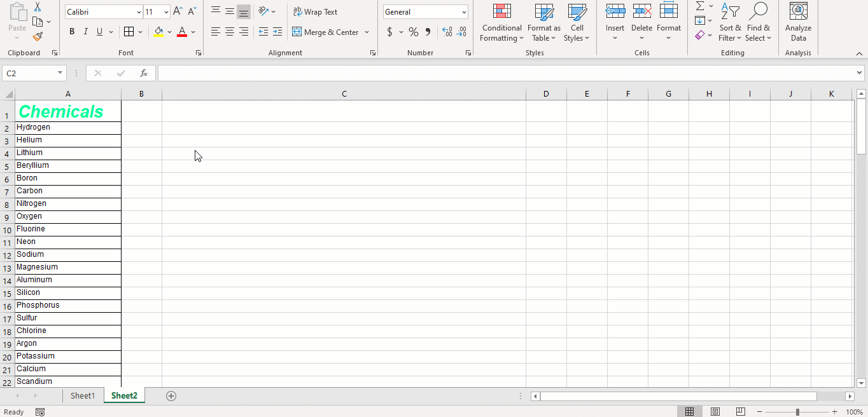Switch to Sheet1 tab

(x=83, y=395)
